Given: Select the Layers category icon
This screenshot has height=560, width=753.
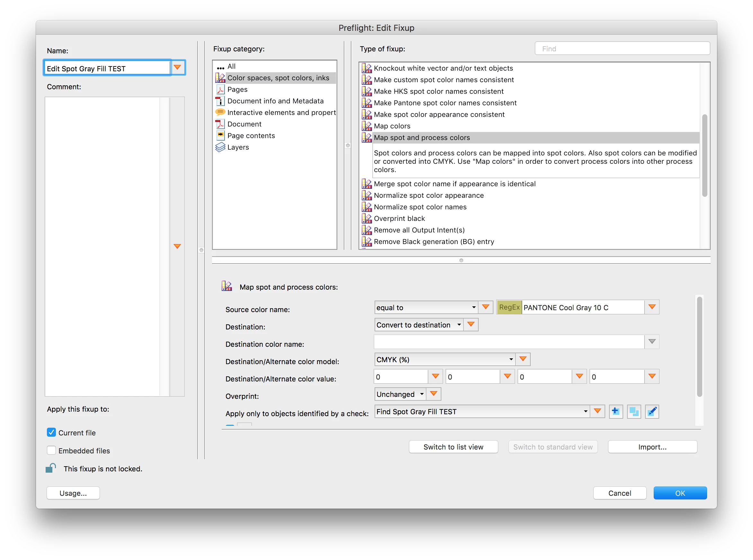Looking at the screenshot, I should pos(220,147).
